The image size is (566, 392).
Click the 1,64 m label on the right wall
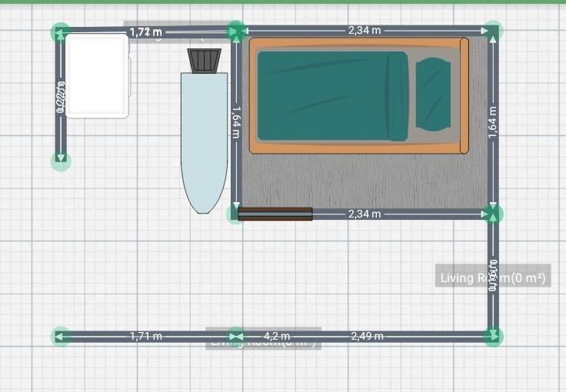coord(493,121)
